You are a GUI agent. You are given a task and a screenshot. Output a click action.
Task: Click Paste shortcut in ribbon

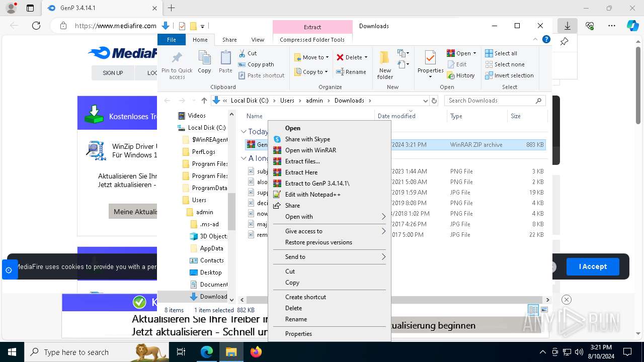point(261,75)
